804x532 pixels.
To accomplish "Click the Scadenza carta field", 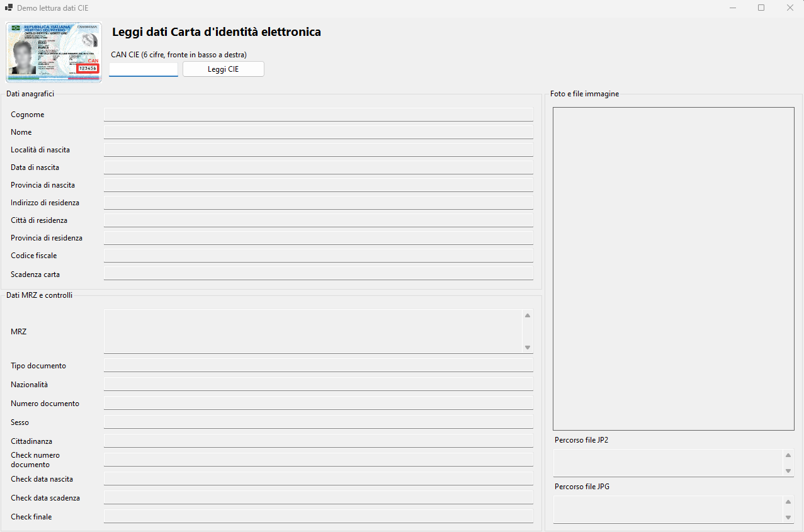I will [x=318, y=274].
